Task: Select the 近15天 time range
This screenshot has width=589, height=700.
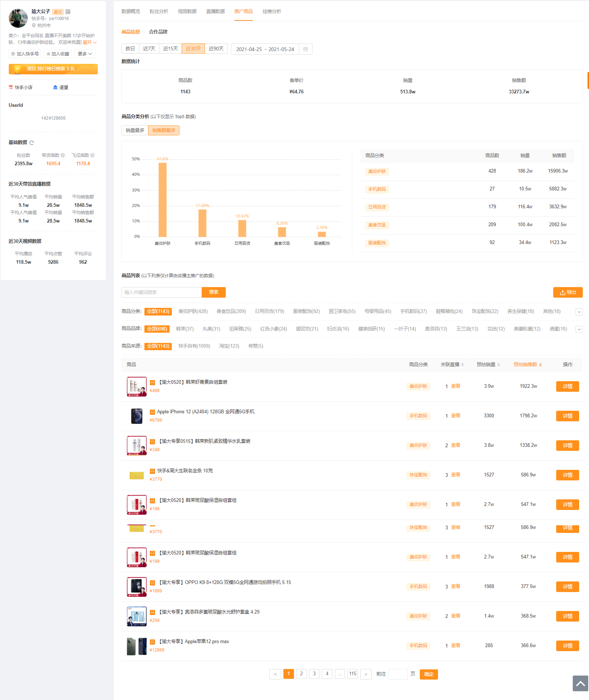Action: click(170, 49)
